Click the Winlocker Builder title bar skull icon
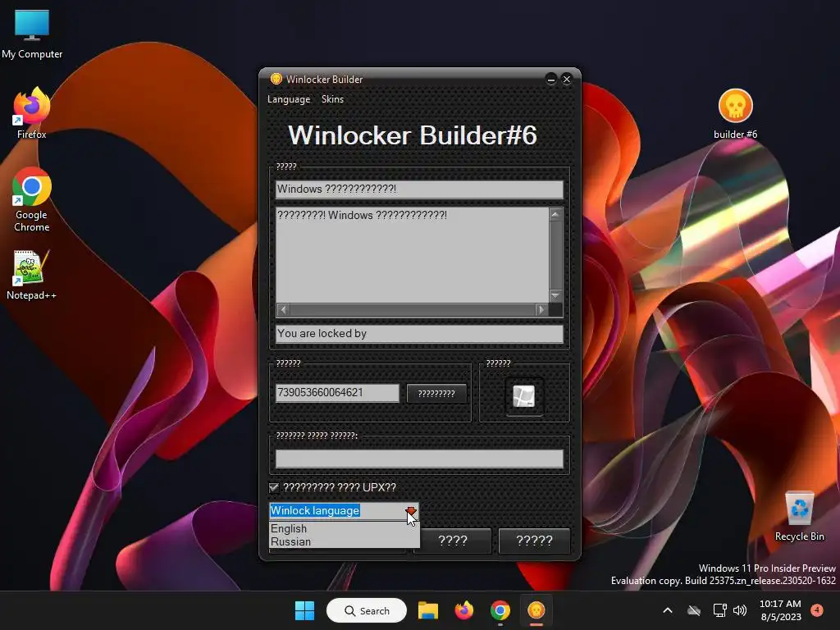840x630 pixels. coord(276,79)
